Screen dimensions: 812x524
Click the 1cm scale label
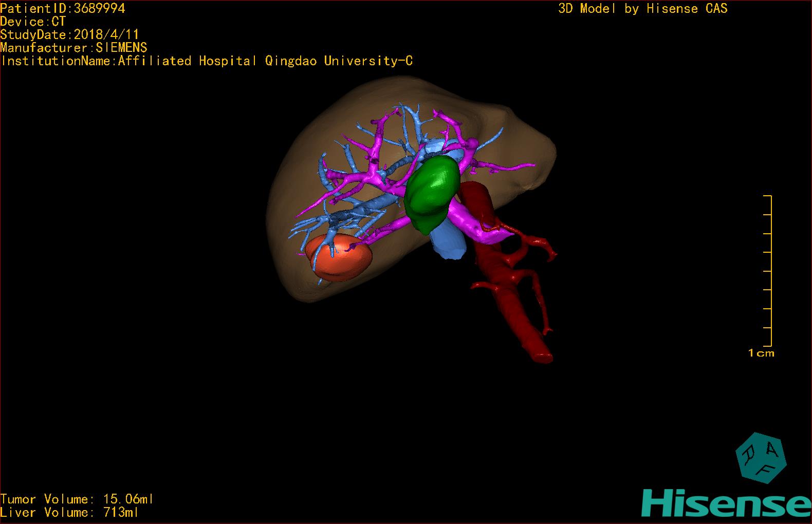coord(761,353)
